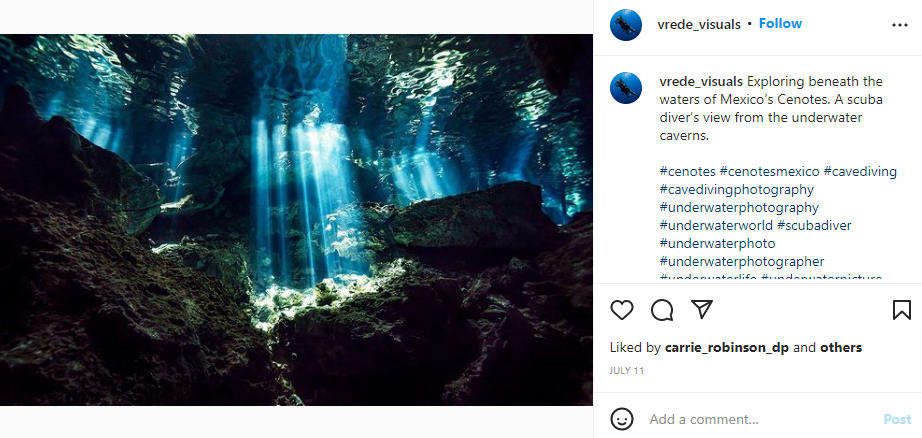
Task: Open the #cenotes hashtag
Action: 687,171
